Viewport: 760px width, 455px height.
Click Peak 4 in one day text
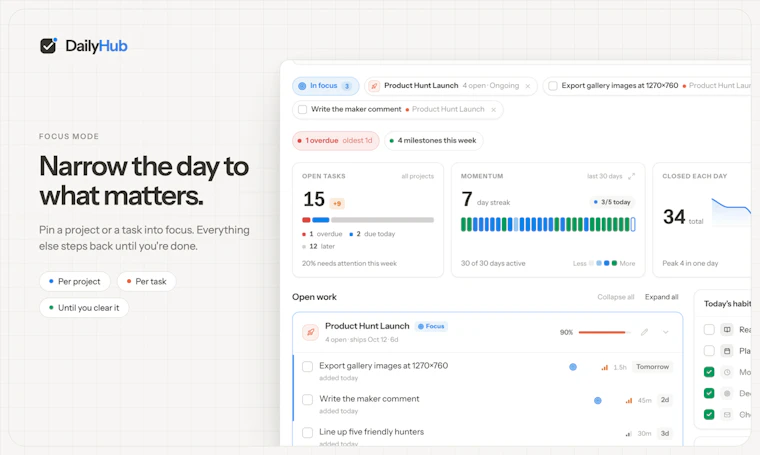click(690, 264)
